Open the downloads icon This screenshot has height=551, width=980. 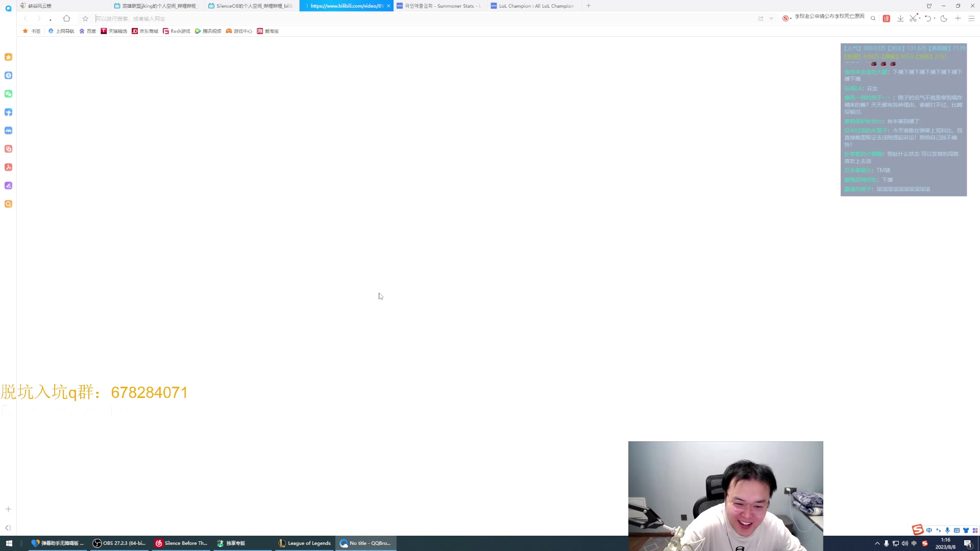click(900, 18)
